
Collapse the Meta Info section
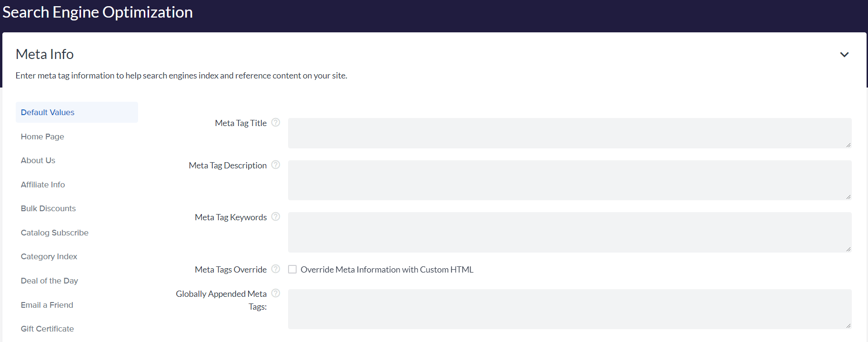tap(844, 54)
